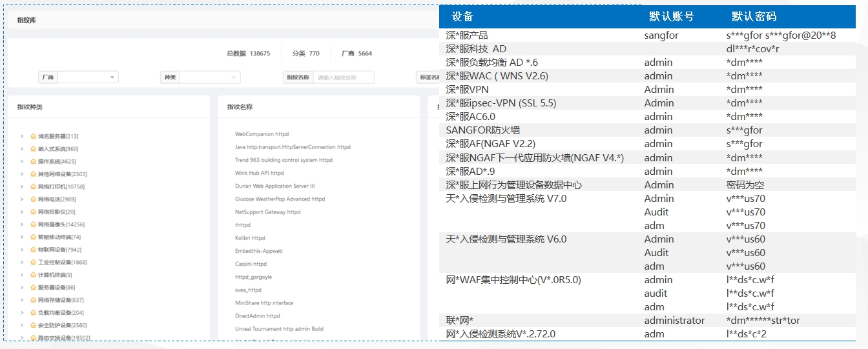Viewport: 868px width, 349px height.
Task: Select the Wink Hub API httpd entry
Action: 260,173
